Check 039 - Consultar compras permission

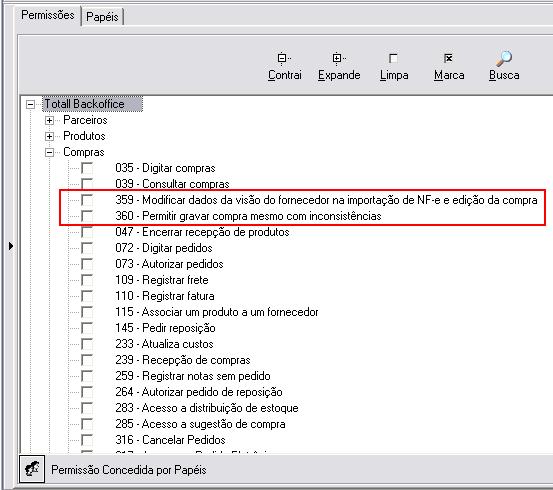[x=87, y=184]
